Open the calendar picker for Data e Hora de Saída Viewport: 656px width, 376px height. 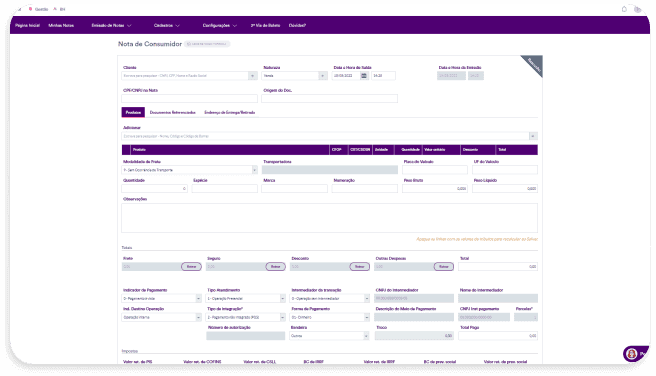click(364, 76)
